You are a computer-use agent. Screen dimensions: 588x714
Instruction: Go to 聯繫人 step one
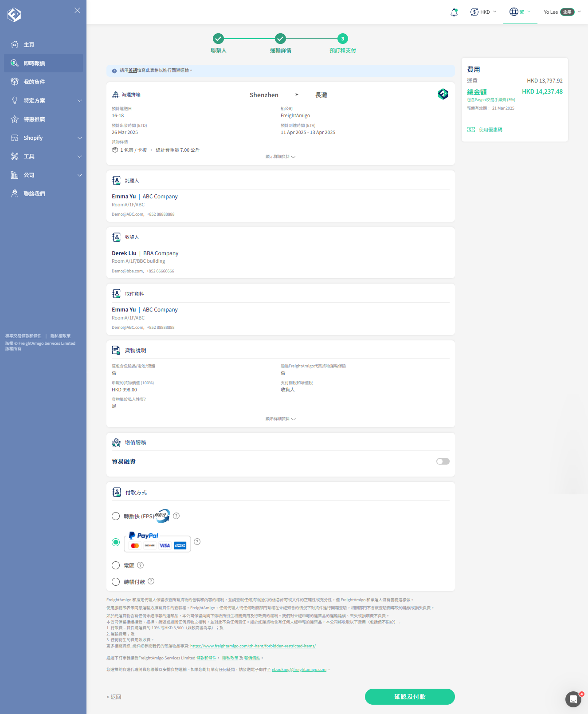point(218,43)
